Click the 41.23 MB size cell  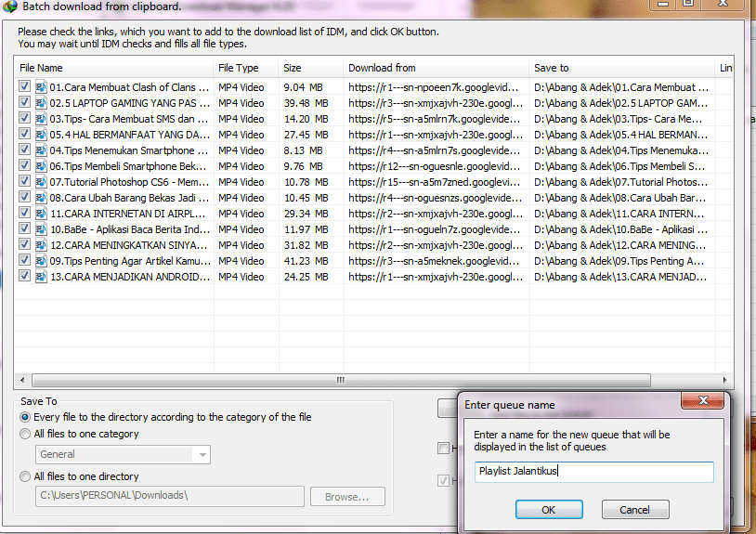click(306, 261)
